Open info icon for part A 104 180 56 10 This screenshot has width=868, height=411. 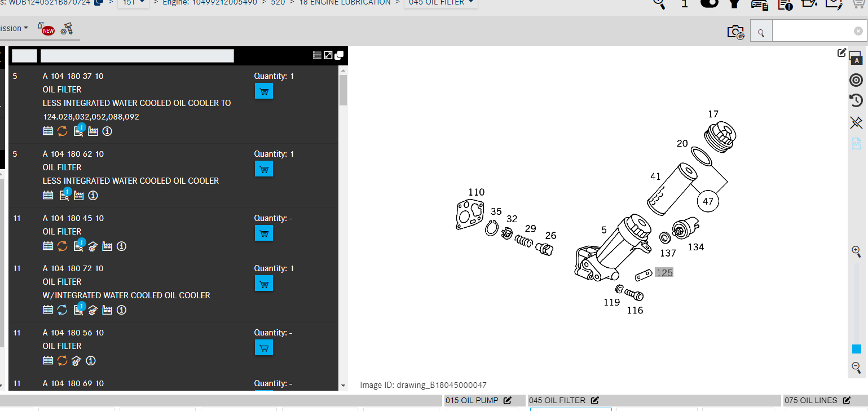pyautogui.click(x=90, y=360)
